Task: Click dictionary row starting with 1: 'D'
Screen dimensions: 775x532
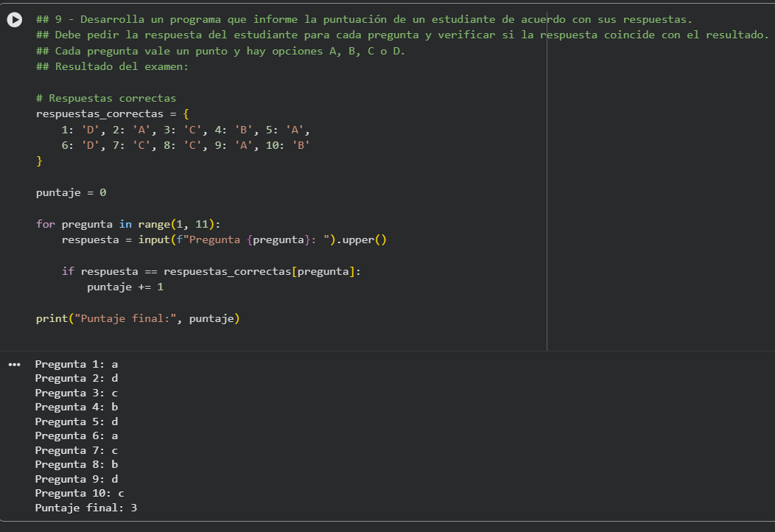Action: 186,130
